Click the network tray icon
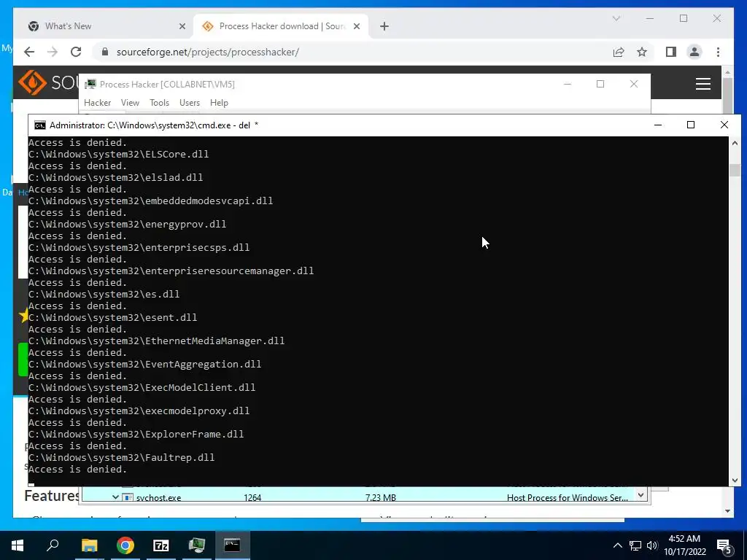Image resolution: width=747 pixels, height=560 pixels. pos(635,545)
